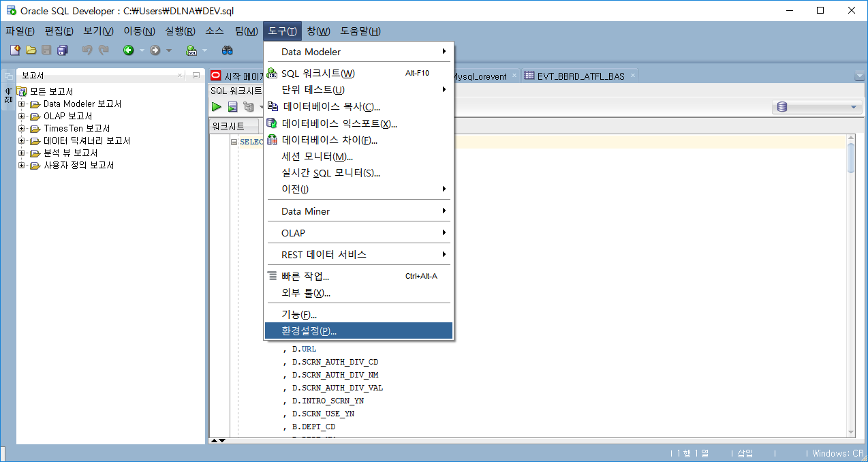Click the Save All toolbar icon
The width and height of the screenshot is (868, 462).
[x=63, y=50]
